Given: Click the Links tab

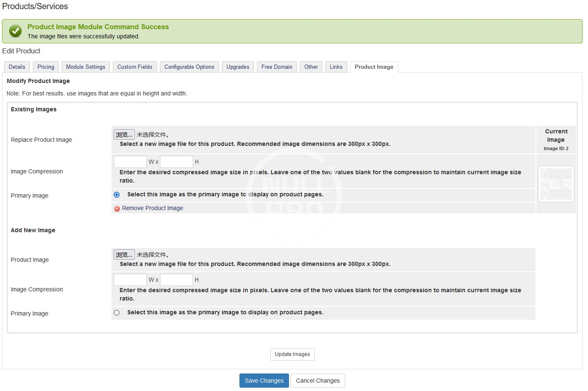Looking at the screenshot, I should click(336, 67).
